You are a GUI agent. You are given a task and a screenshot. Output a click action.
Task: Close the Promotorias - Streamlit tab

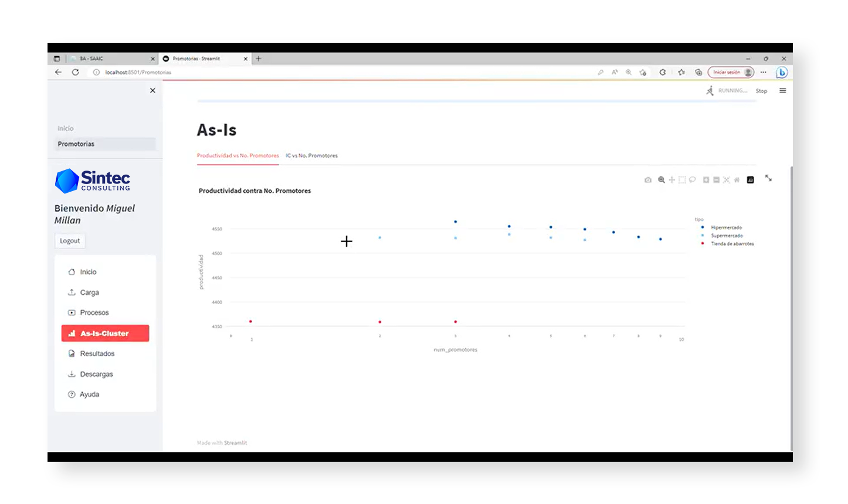246,59
